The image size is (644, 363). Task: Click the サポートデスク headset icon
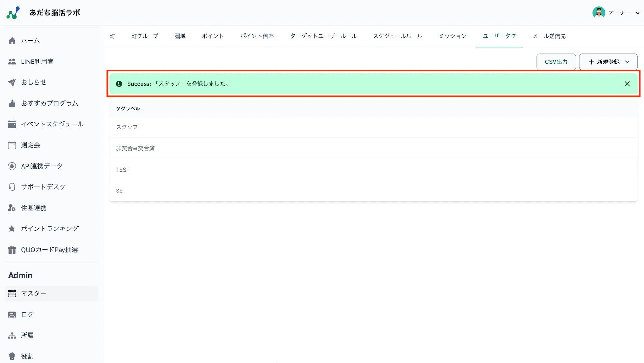point(12,187)
